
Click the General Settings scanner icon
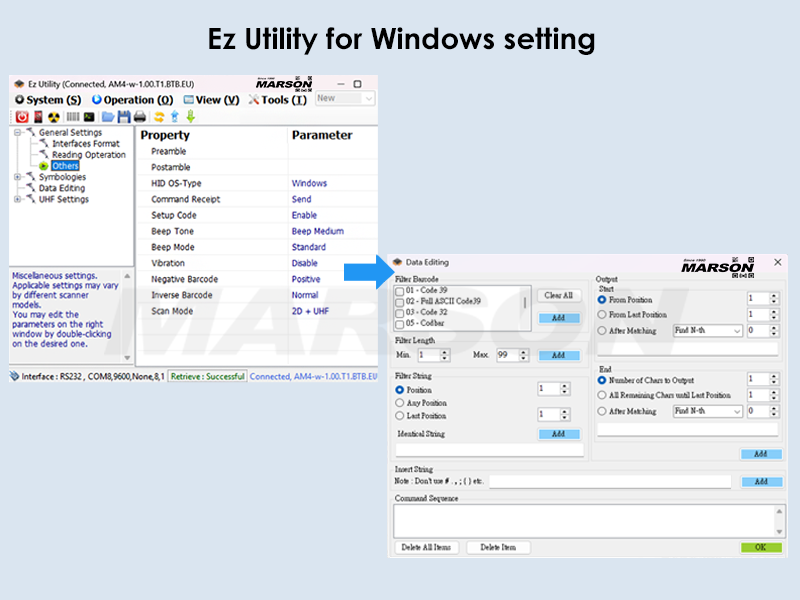click(31, 132)
